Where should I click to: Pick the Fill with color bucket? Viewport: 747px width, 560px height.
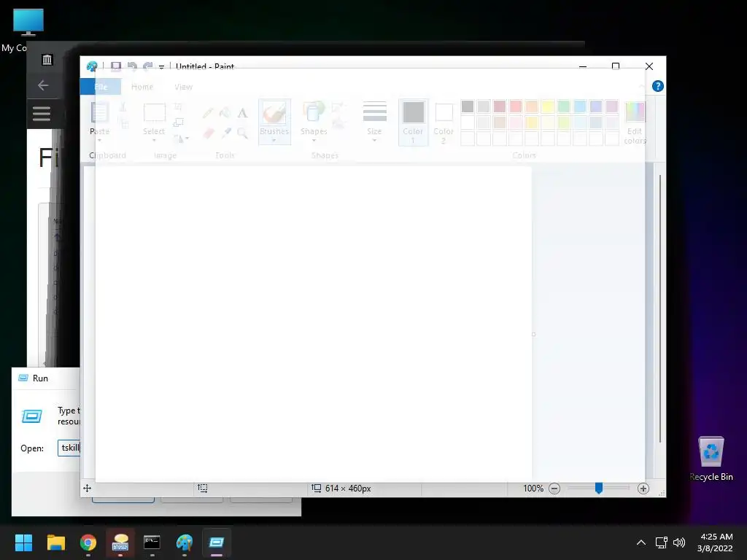[x=225, y=113]
